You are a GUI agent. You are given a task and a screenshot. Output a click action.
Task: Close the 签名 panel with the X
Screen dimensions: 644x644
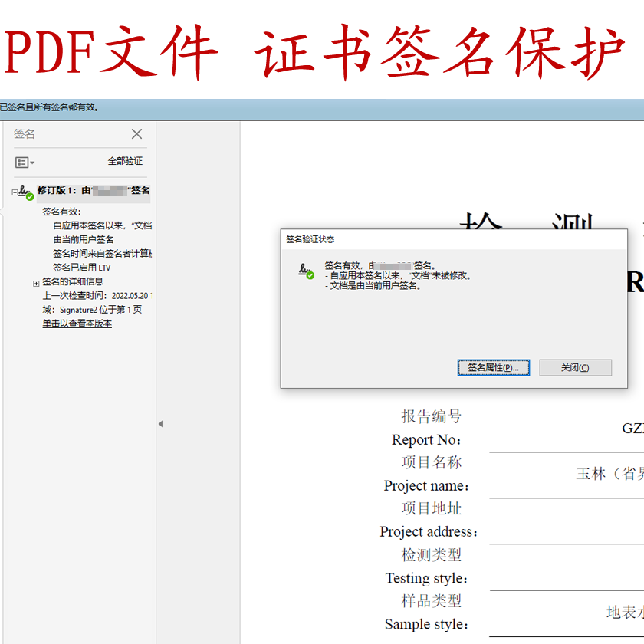pos(136,134)
